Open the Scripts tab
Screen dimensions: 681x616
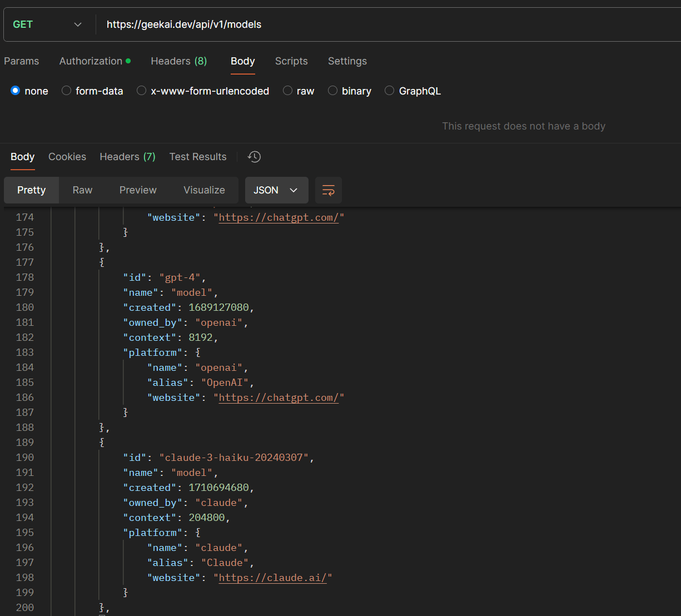(291, 61)
